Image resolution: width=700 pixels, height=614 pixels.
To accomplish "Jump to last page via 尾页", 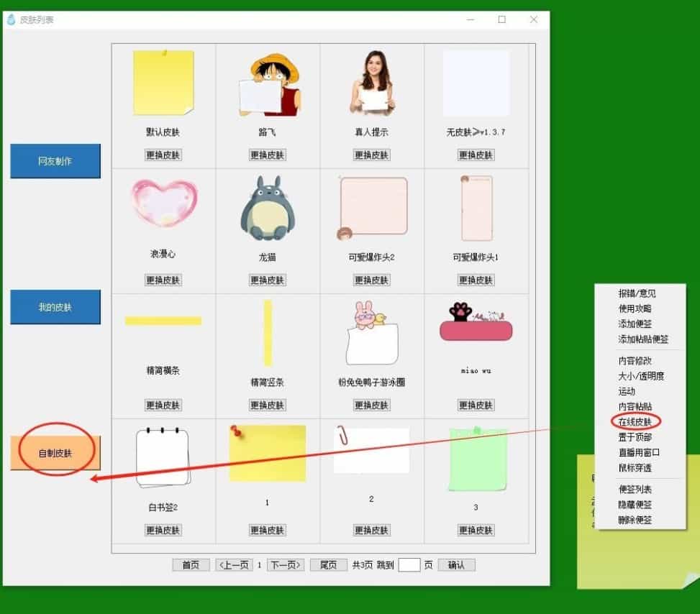I will (x=328, y=565).
